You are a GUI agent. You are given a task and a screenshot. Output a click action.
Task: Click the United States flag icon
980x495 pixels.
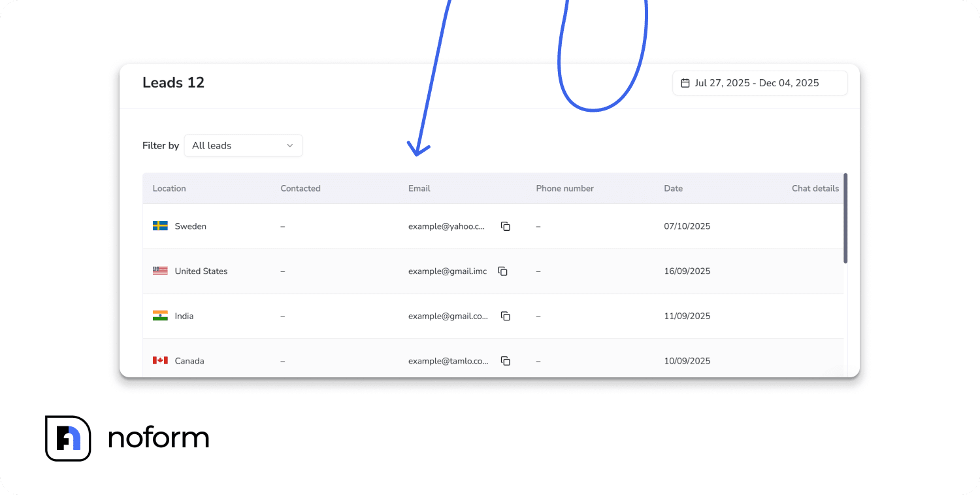160,271
